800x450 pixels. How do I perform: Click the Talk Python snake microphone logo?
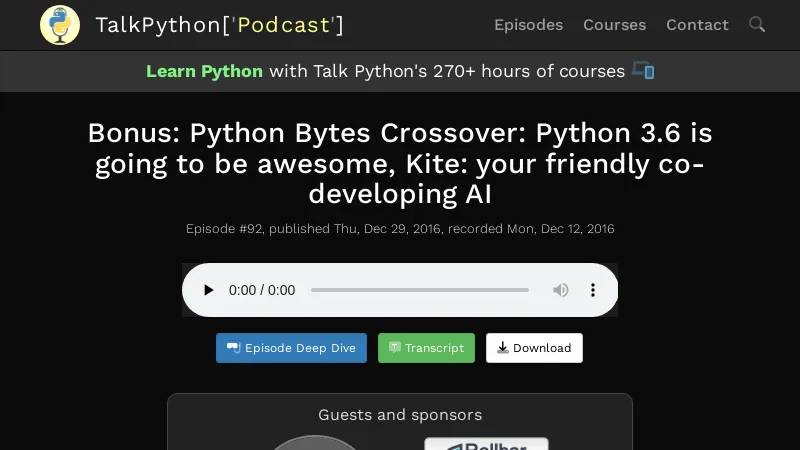pyautogui.click(x=60, y=25)
